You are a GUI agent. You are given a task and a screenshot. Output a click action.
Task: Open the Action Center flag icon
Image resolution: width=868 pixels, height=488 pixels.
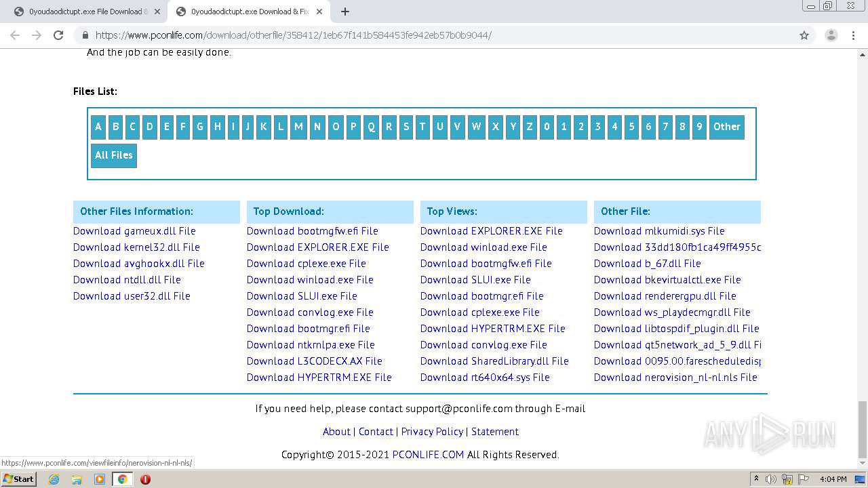[803, 479]
